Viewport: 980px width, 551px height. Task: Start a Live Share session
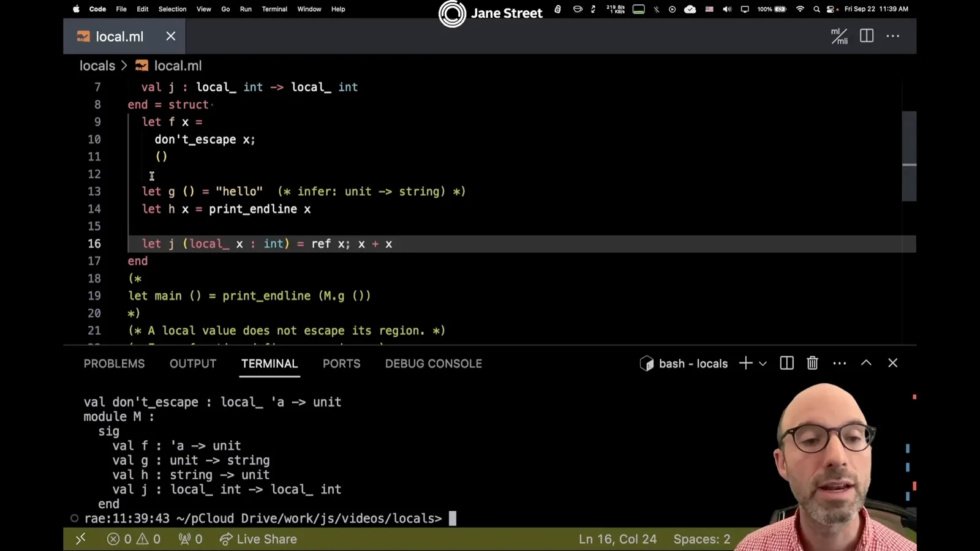click(x=258, y=539)
